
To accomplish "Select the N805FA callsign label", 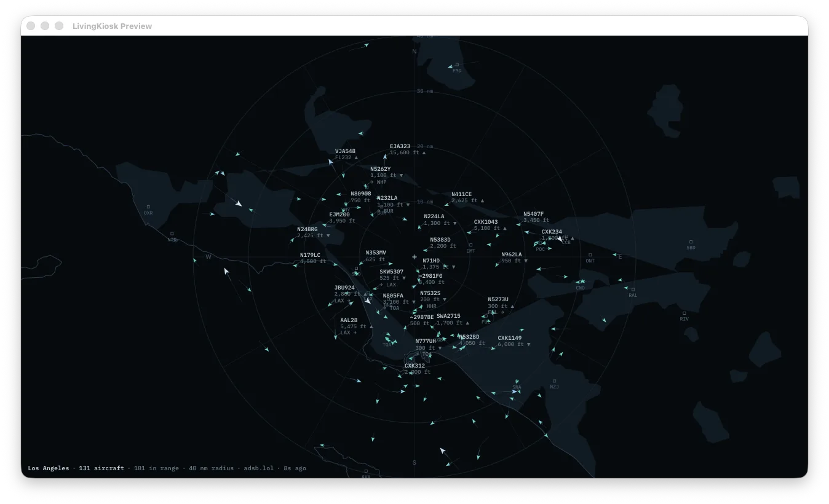I will pos(393,296).
